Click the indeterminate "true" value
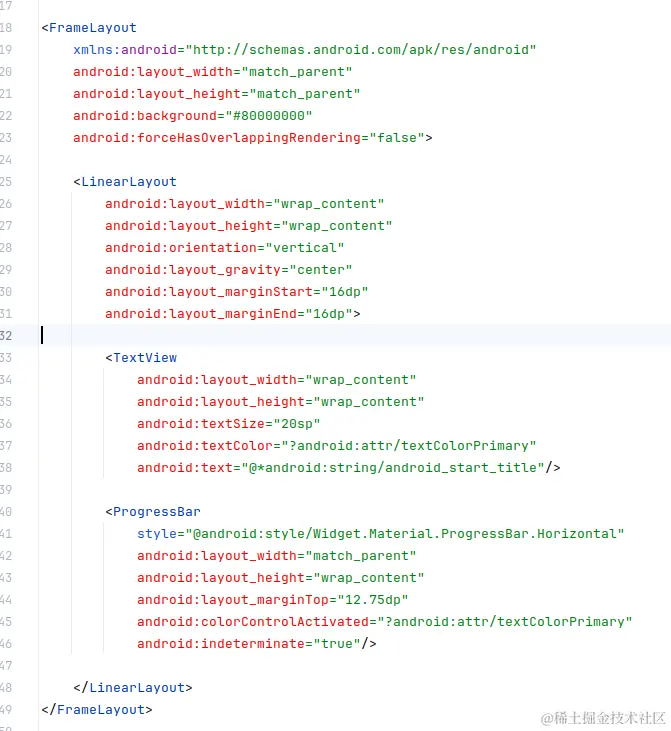The width and height of the screenshot is (671, 731). click(337, 644)
